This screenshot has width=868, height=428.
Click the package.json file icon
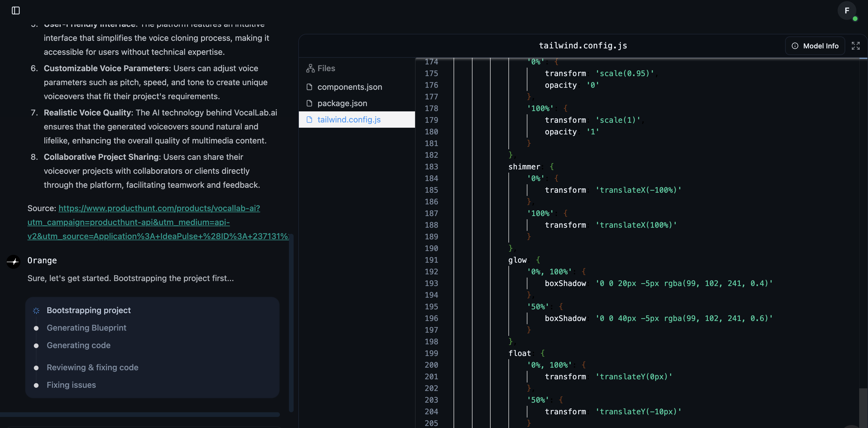309,103
